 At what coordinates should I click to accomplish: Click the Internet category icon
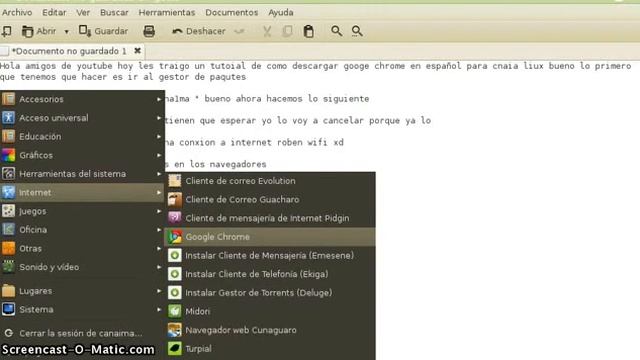tap(8, 192)
